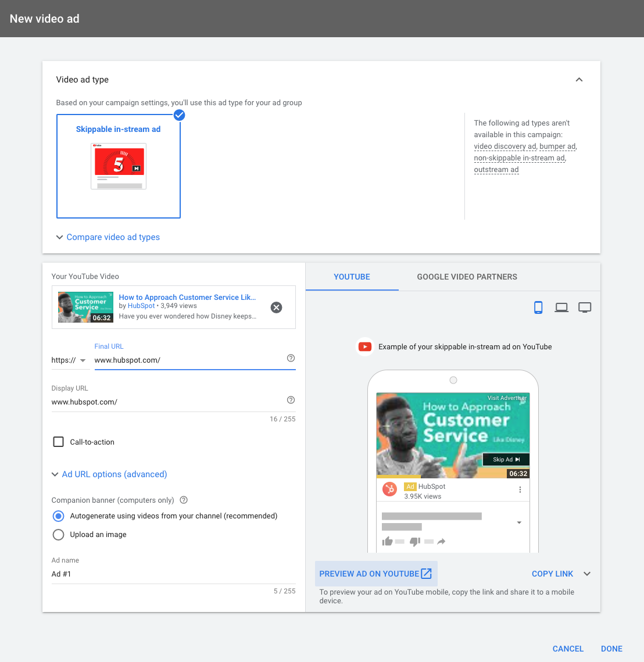
Task: Click into the Ad name field
Action: point(173,574)
